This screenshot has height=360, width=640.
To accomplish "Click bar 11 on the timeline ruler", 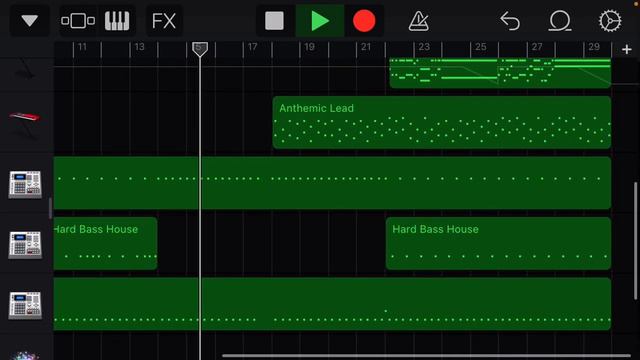I will coord(82,47).
